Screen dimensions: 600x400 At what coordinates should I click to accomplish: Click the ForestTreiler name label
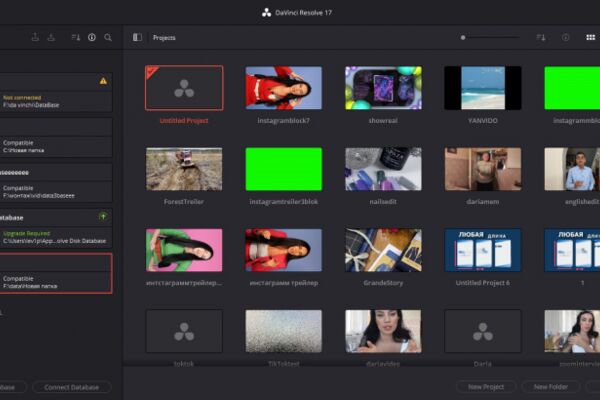184,202
